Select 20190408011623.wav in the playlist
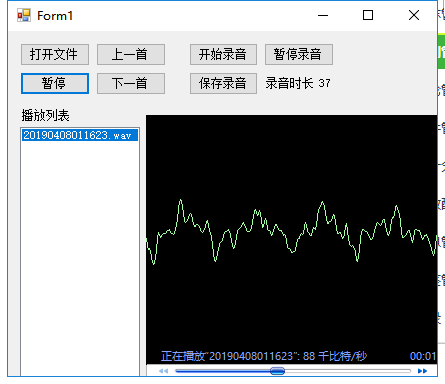 click(x=80, y=135)
